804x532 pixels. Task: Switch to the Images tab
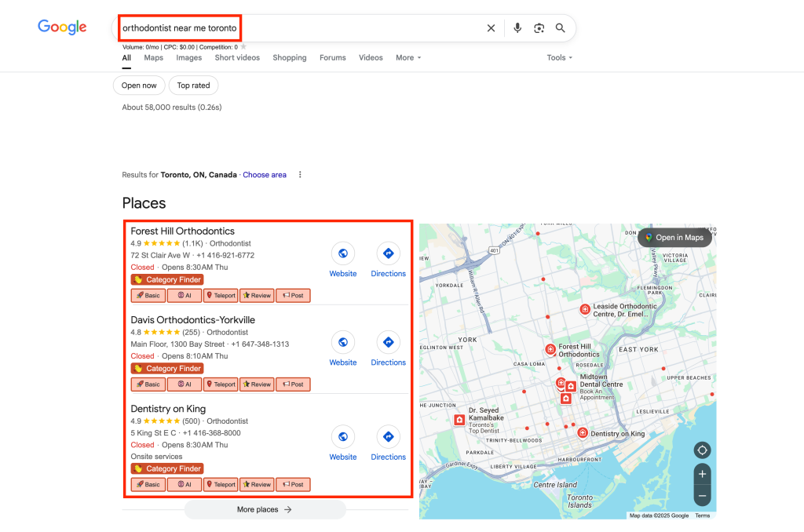coord(188,58)
